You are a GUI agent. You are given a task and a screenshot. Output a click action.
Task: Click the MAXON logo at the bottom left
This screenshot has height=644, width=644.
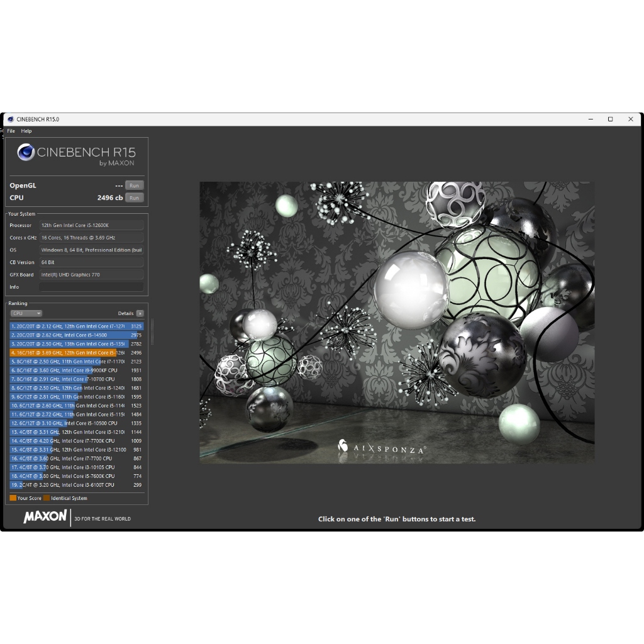click(45, 517)
